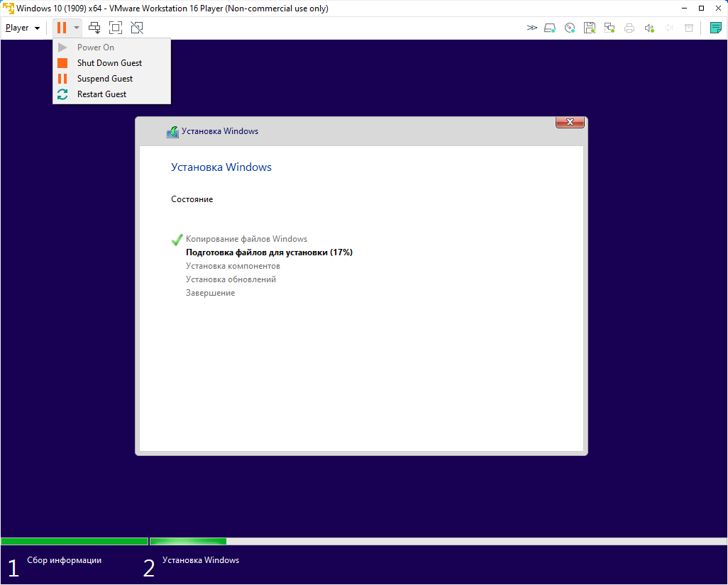The height and width of the screenshot is (585, 728).
Task: Click Сбор информации stage label
Action: (64, 560)
